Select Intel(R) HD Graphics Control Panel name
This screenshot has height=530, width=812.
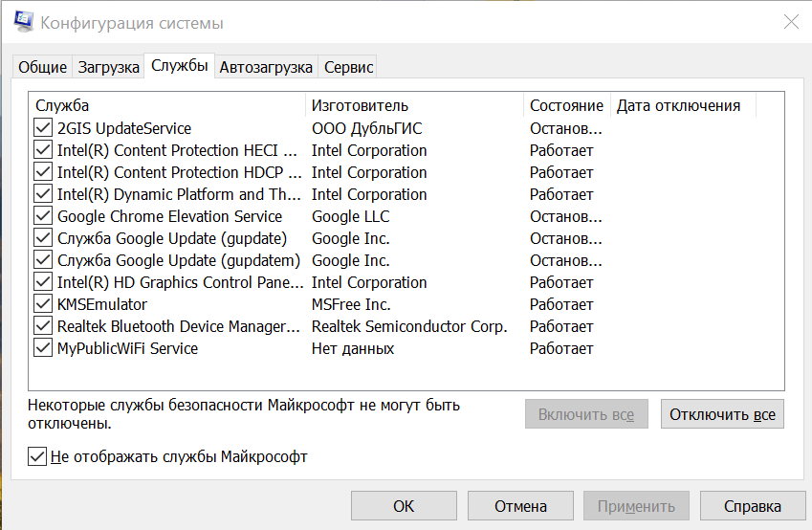pyautogui.click(x=180, y=283)
